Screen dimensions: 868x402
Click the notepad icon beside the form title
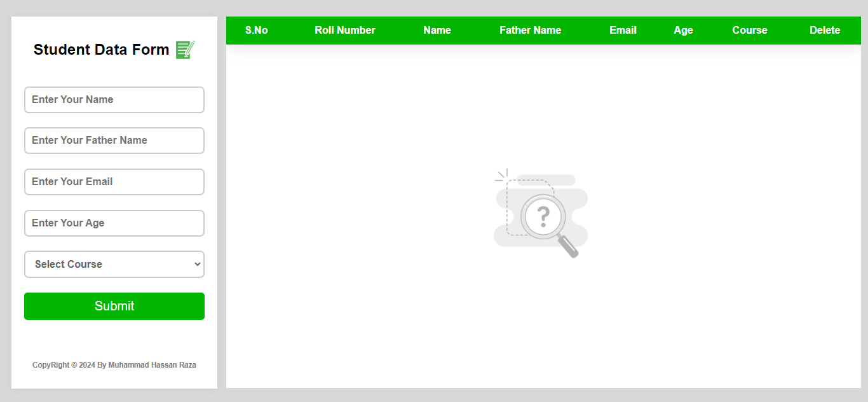click(185, 50)
